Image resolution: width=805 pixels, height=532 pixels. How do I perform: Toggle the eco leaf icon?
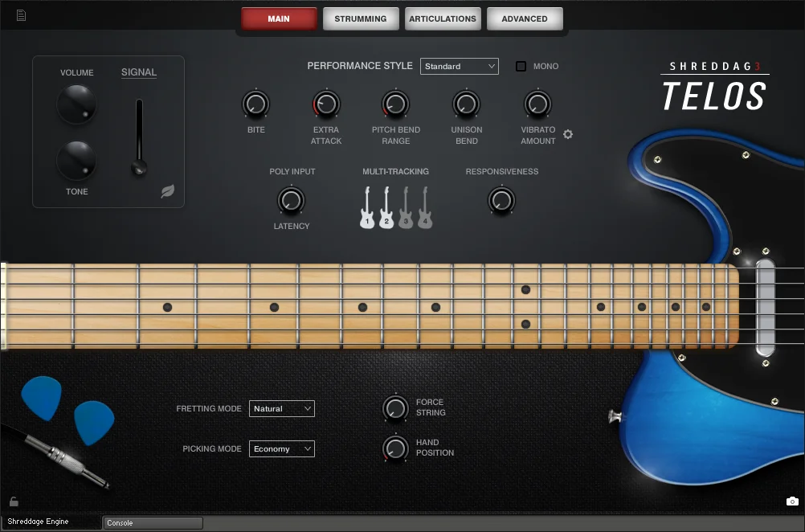(168, 191)
